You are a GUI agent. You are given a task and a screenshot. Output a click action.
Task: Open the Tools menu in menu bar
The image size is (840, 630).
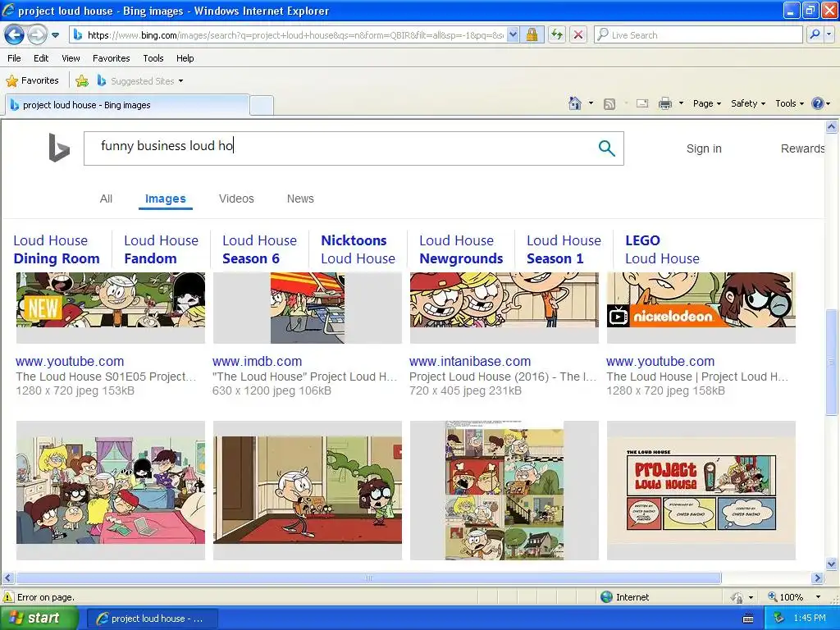coord(153,58)
